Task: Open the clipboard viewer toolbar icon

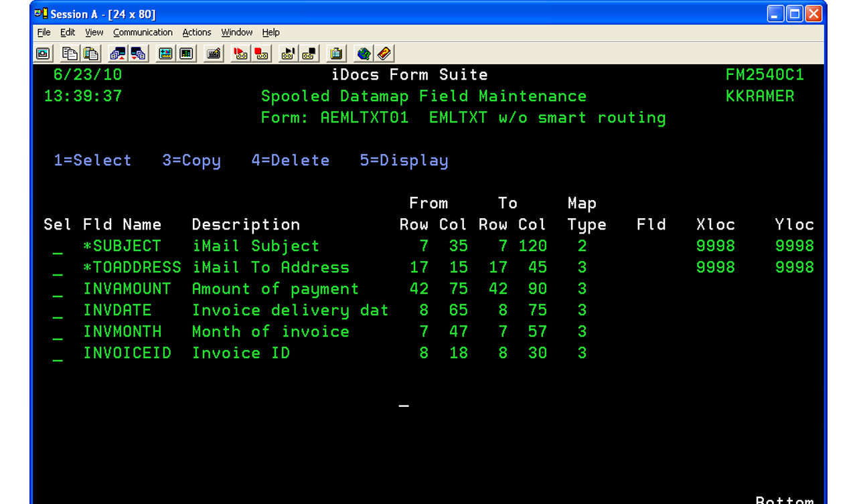Action: [336, 54]
